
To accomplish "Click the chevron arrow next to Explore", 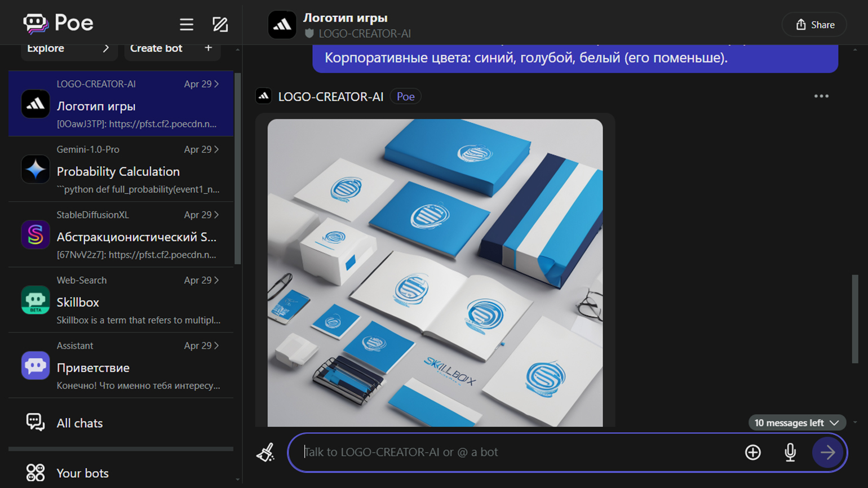I will [105, 48].
